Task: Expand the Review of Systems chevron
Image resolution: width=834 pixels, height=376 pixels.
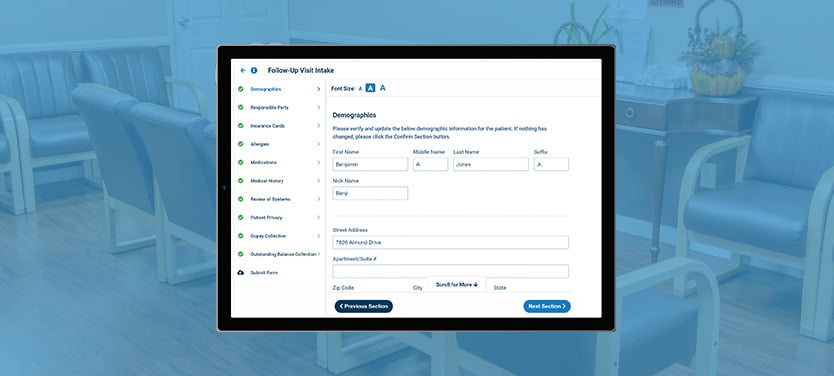Action: click(319, 199)
